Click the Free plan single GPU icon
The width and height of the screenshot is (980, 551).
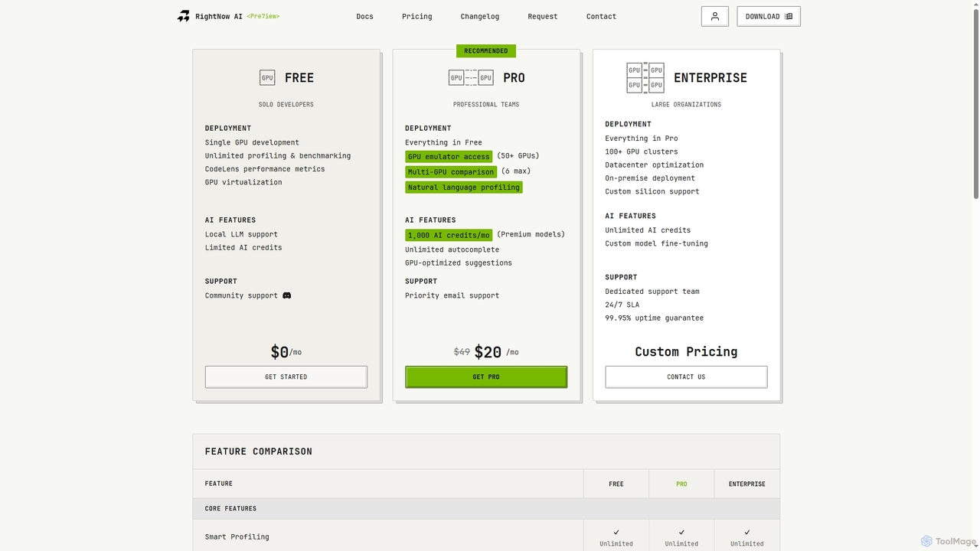(x=267, y=77)
